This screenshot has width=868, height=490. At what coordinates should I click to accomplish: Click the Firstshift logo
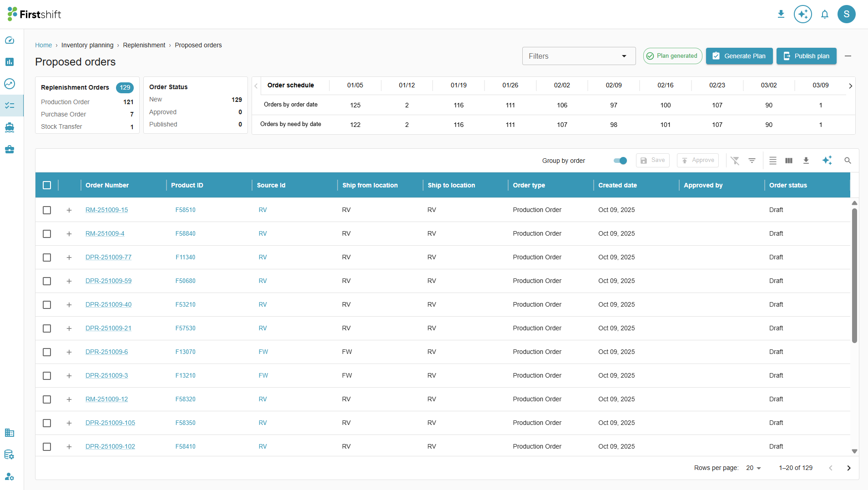(x=34, y=14)
